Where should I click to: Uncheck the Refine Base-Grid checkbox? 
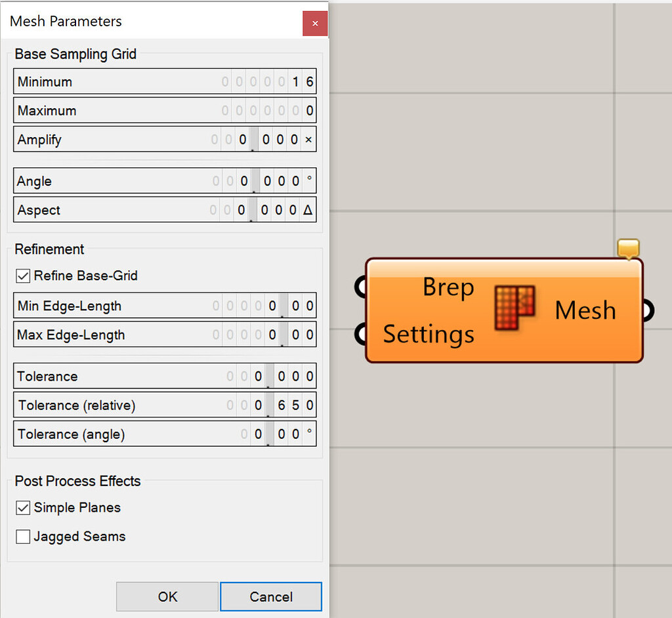[x=23, y=276]
